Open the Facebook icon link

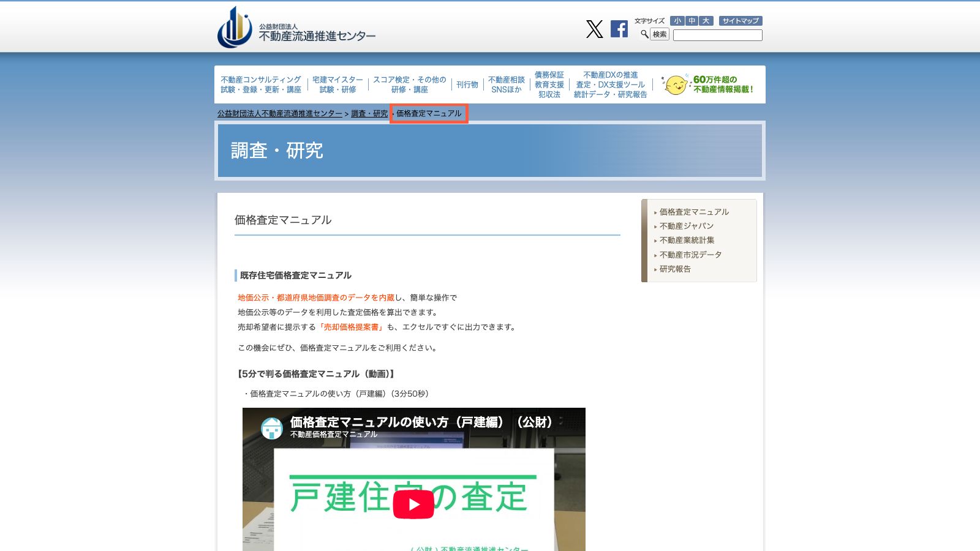[x=619, y=29]
